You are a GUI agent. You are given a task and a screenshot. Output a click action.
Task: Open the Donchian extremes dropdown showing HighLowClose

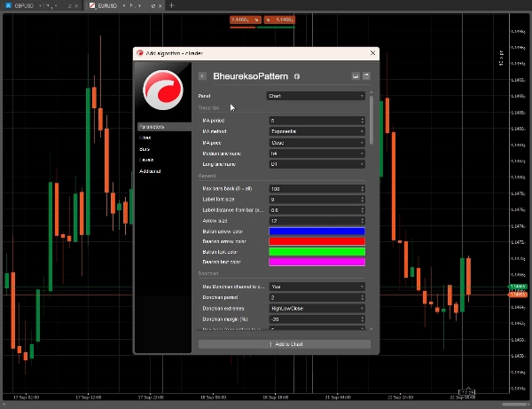tap(317, 309)
